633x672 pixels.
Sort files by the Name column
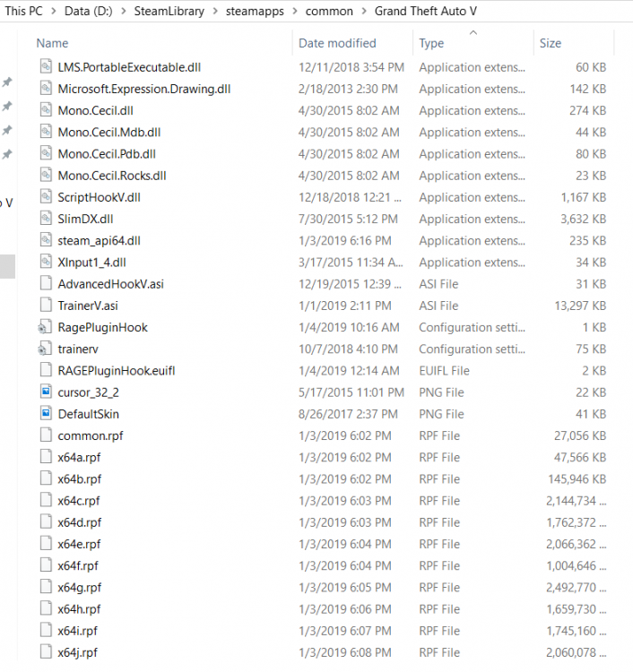(52, 43)
